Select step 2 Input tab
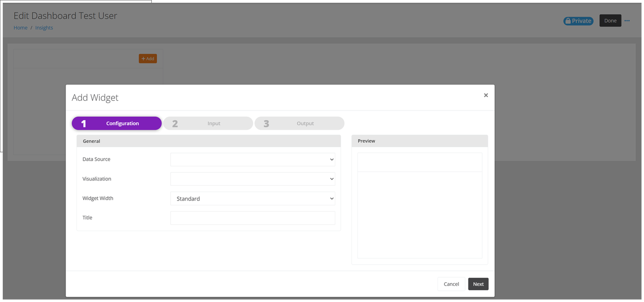The image size is (644, 302). [208, 123]
